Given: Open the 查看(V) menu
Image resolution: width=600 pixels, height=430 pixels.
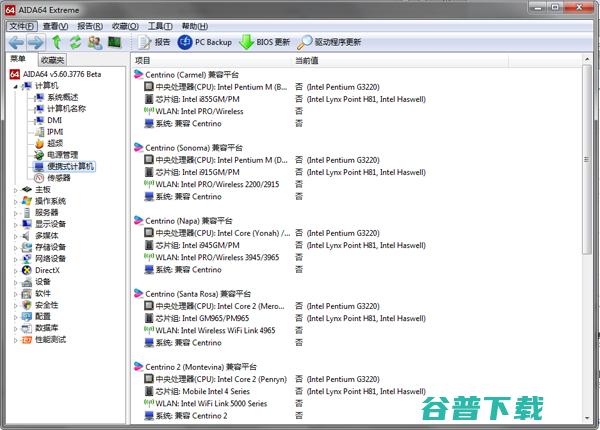Looking at the screenshot, I should [55, 26].
